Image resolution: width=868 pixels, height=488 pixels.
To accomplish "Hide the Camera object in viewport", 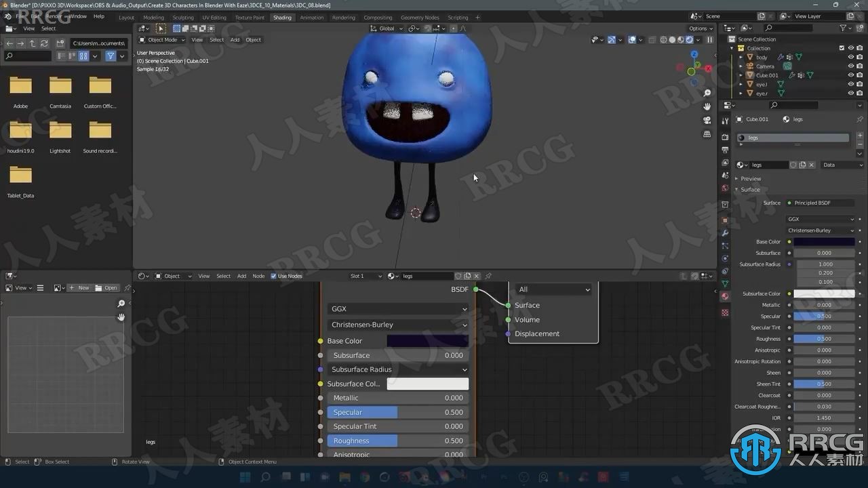I will [851, 66].
